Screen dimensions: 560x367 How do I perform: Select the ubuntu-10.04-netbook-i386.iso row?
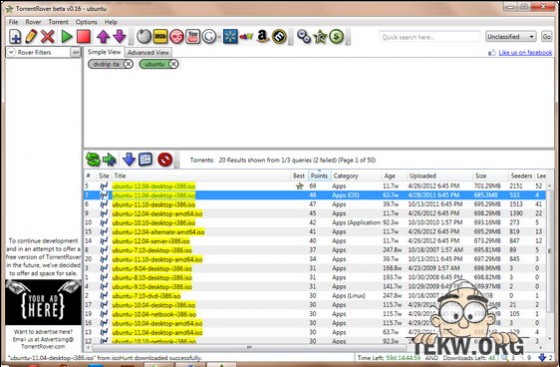pyautogui.click(x=315, y=314)
